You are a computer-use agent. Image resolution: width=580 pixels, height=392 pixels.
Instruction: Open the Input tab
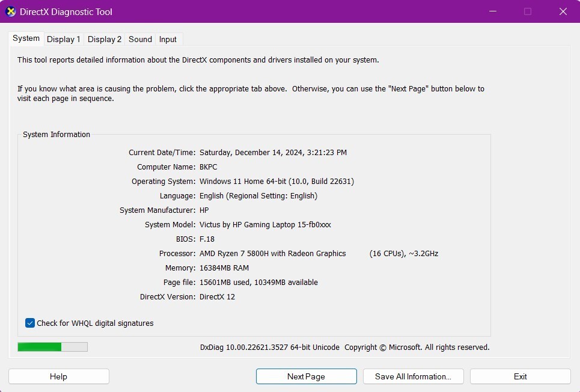(x=168, y=39)
